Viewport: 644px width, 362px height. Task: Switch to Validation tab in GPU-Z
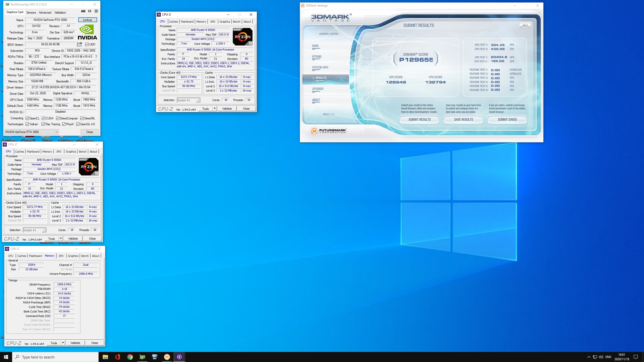click(x=60, y=12)
